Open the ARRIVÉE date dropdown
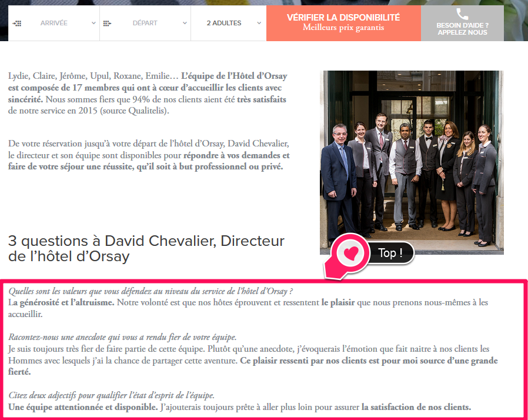 point(54,24)
